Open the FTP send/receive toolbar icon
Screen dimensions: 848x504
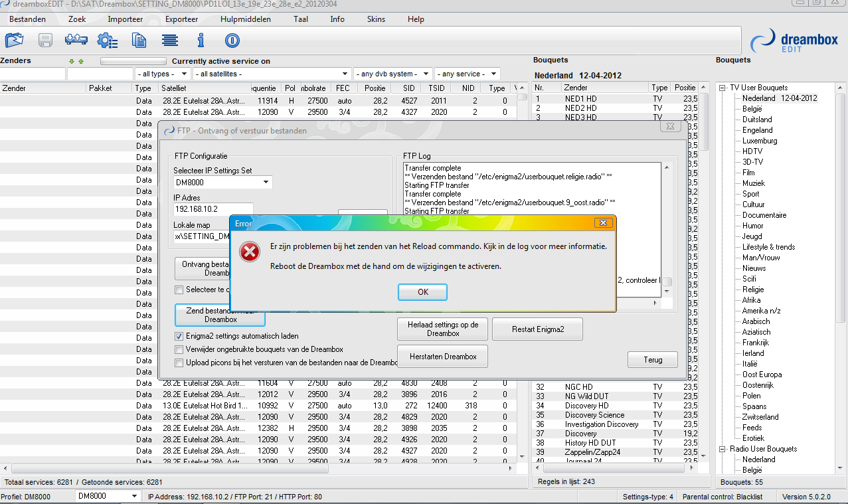click(x=76, y=41)
